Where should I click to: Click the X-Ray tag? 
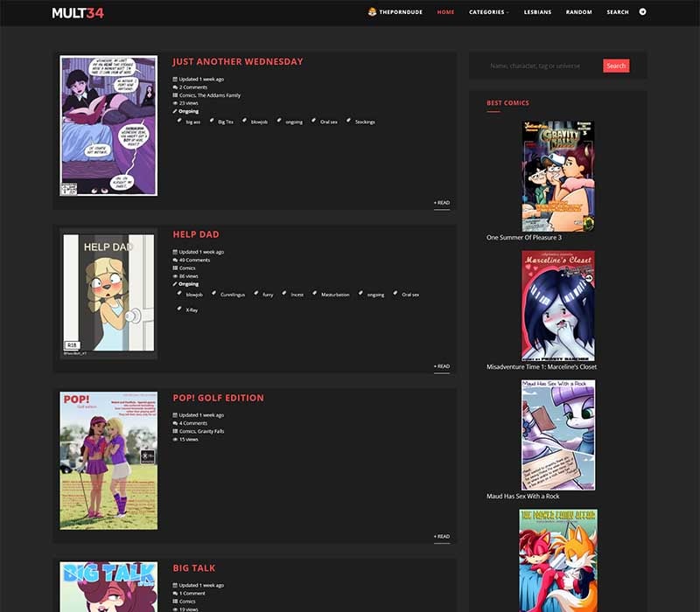click(x=192, y=310)
